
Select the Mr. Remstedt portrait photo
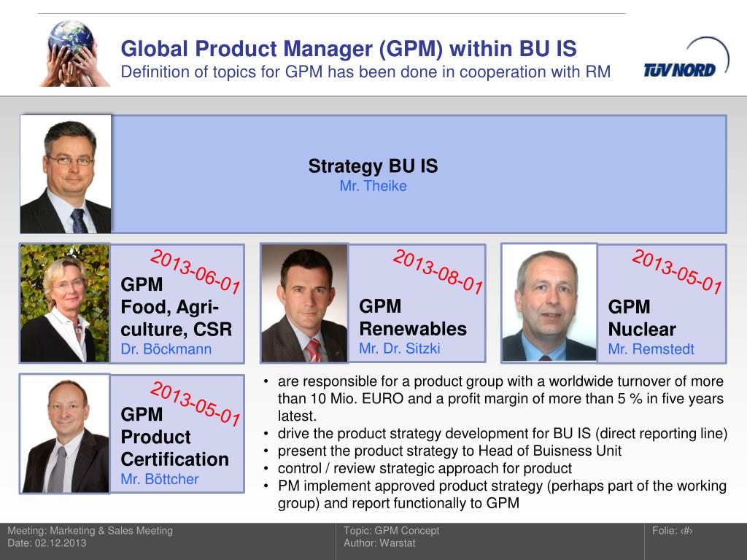[x=549, y=303]
